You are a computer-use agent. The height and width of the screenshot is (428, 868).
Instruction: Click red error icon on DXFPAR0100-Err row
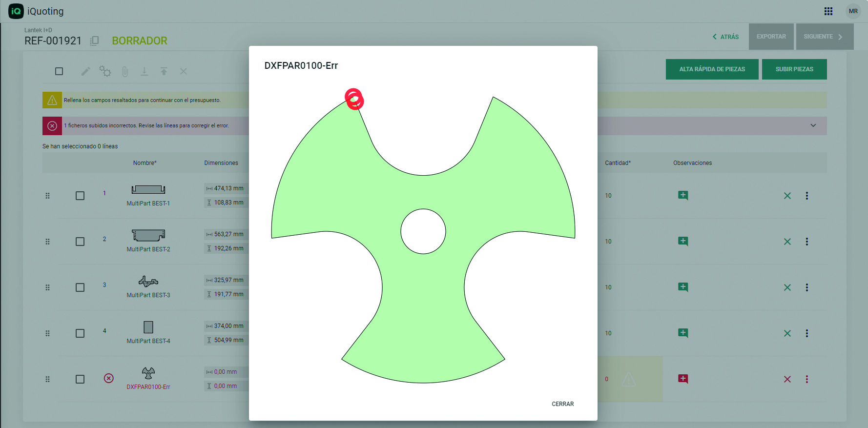click(109, 378)
